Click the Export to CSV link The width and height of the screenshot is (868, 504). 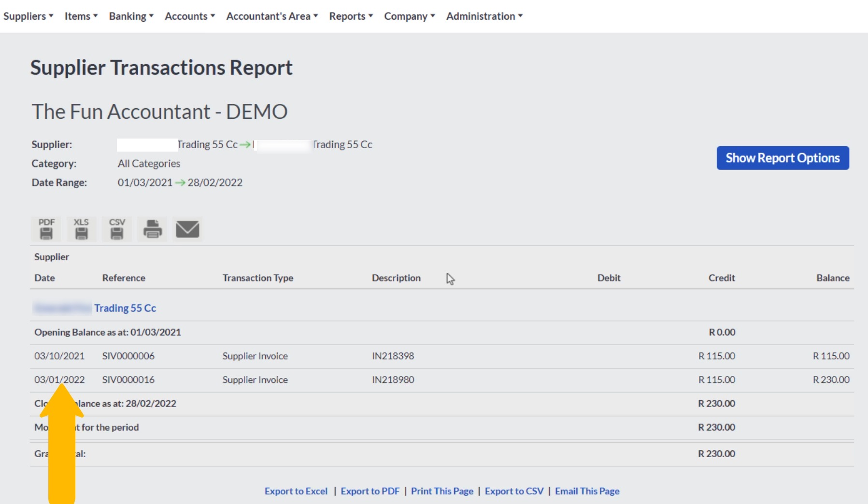coord(514,491)
